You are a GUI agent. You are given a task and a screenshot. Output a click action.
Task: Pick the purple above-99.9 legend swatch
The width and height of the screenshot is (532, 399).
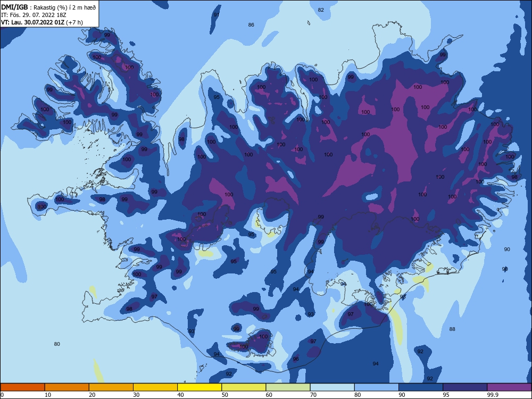[x=509, y=387]
